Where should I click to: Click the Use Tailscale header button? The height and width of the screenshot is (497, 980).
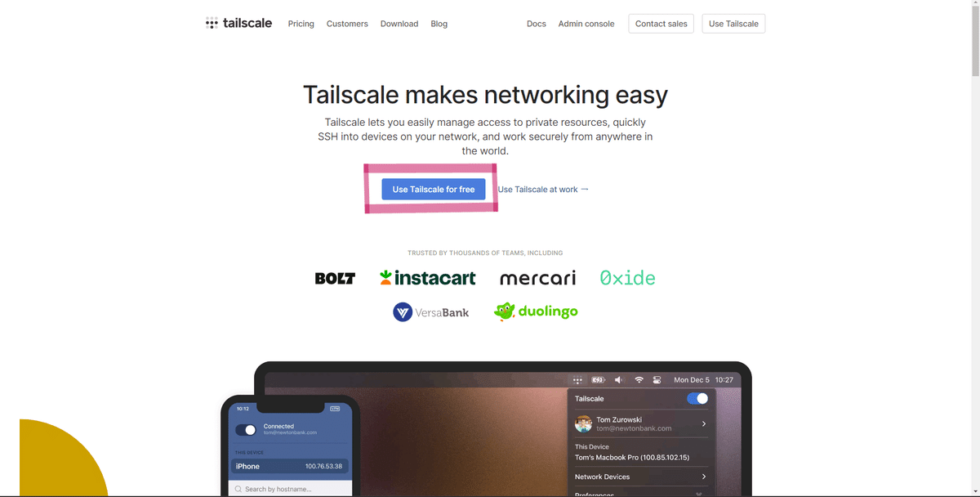[733, 24]
